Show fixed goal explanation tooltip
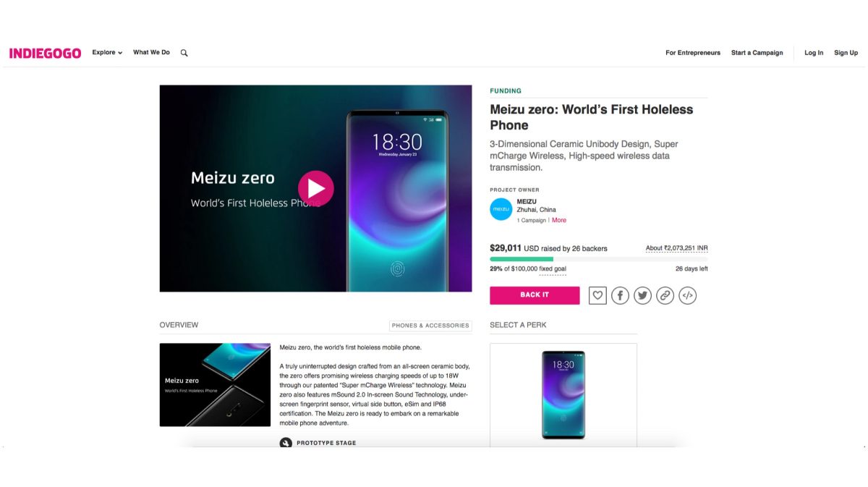 (x=553, y=269)
